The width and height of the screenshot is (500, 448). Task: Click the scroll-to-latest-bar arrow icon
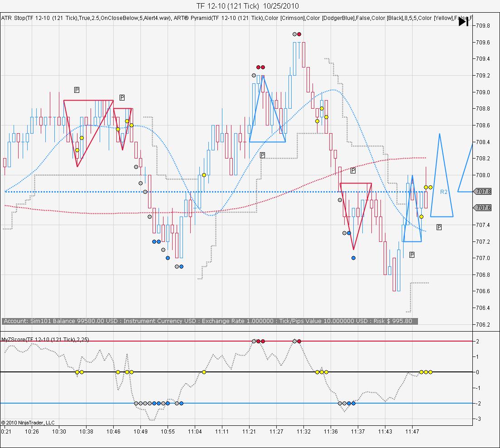click(463, 22)
